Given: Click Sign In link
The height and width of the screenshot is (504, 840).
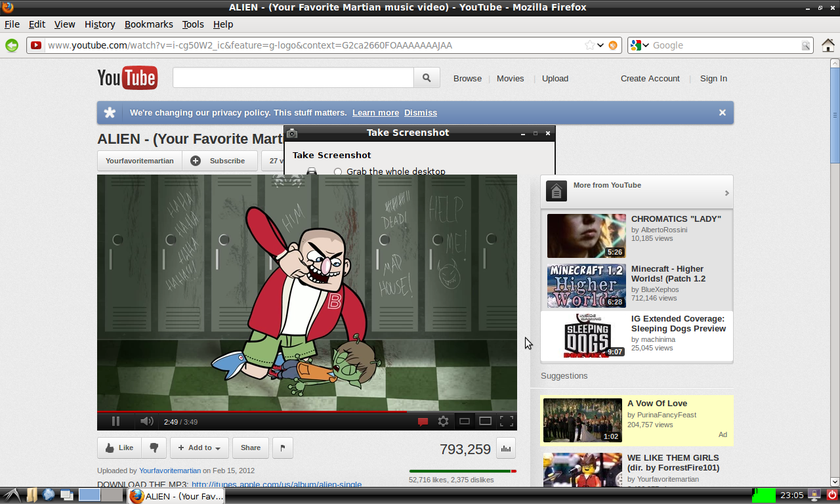Looking at the screenshot, I should (713, 78).
